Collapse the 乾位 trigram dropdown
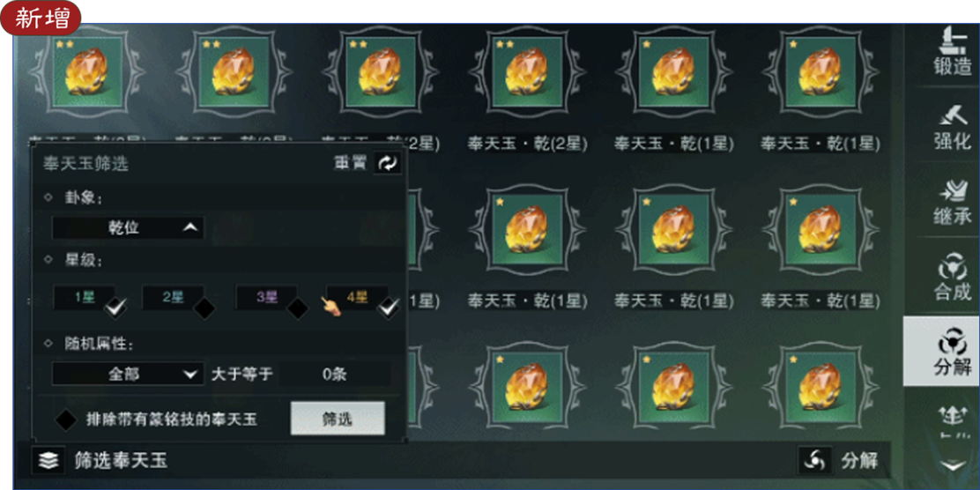Screen dimensions: 980x490 point(128,228)
